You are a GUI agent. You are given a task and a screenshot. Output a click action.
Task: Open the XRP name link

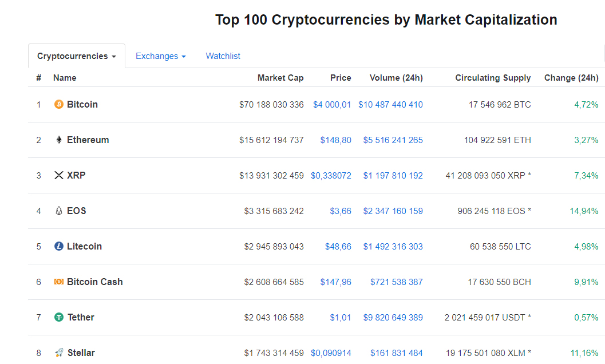[76, 175]
